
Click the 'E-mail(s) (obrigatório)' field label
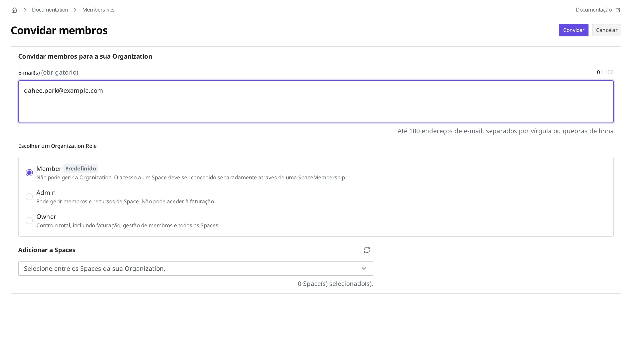48,73
